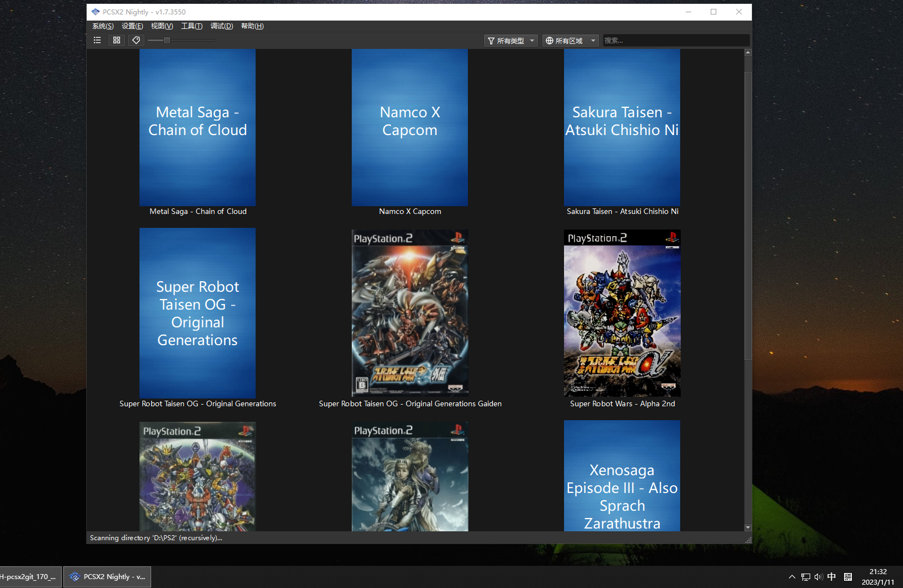
Task: Click the 'Namco X Capcom' caption text
Action: (410, 211)
